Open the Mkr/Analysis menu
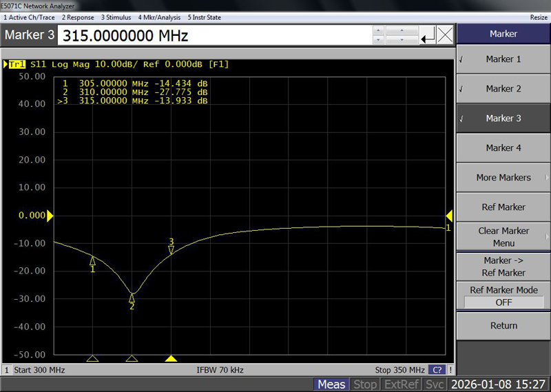The width and height of the screenshot is (551, 392). [158, 17]
